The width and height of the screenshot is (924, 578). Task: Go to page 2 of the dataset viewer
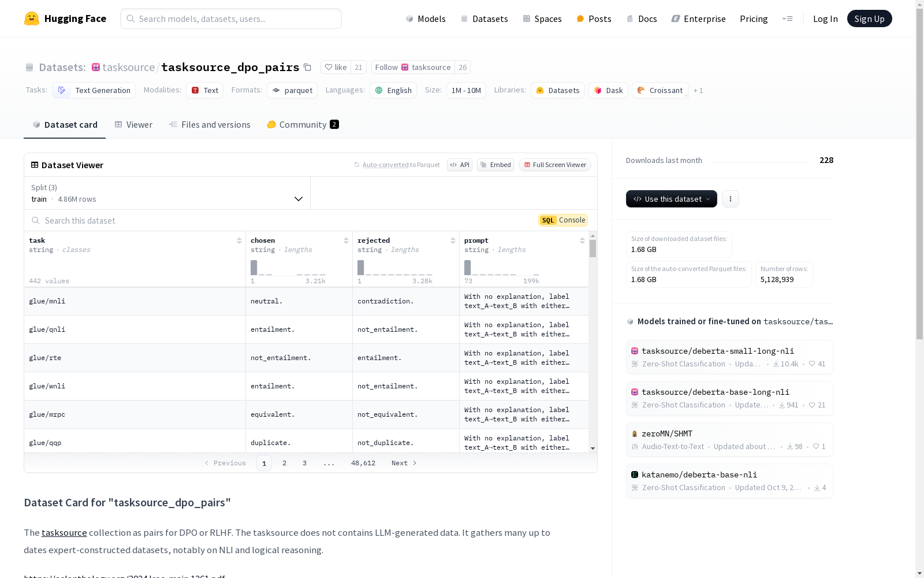coord(284,463)
